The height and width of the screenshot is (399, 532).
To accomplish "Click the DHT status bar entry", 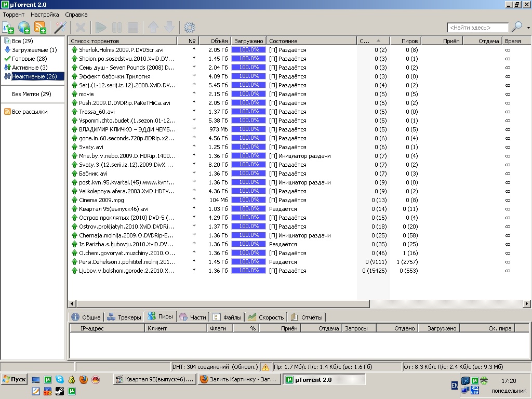I will pos(215,367).
